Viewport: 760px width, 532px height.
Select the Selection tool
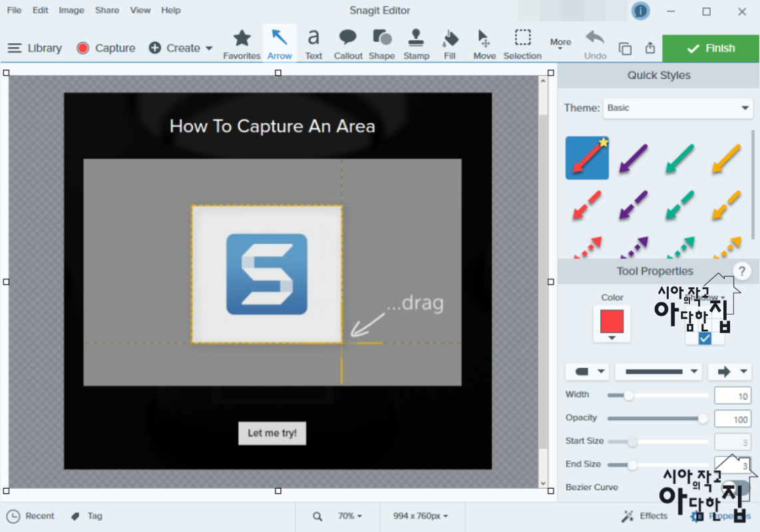click(522, 45)
